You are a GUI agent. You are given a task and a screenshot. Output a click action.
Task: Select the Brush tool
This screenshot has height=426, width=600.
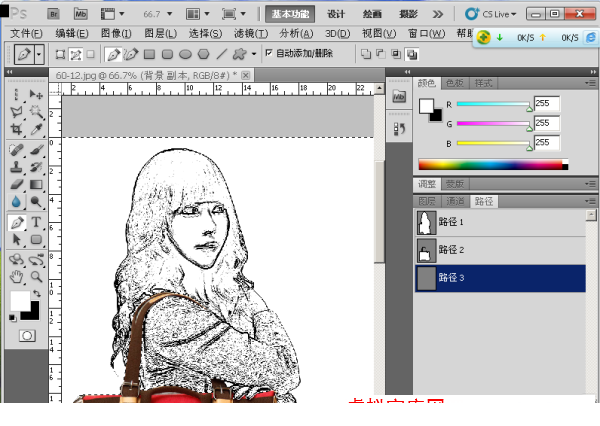click(x=36, y=150)
